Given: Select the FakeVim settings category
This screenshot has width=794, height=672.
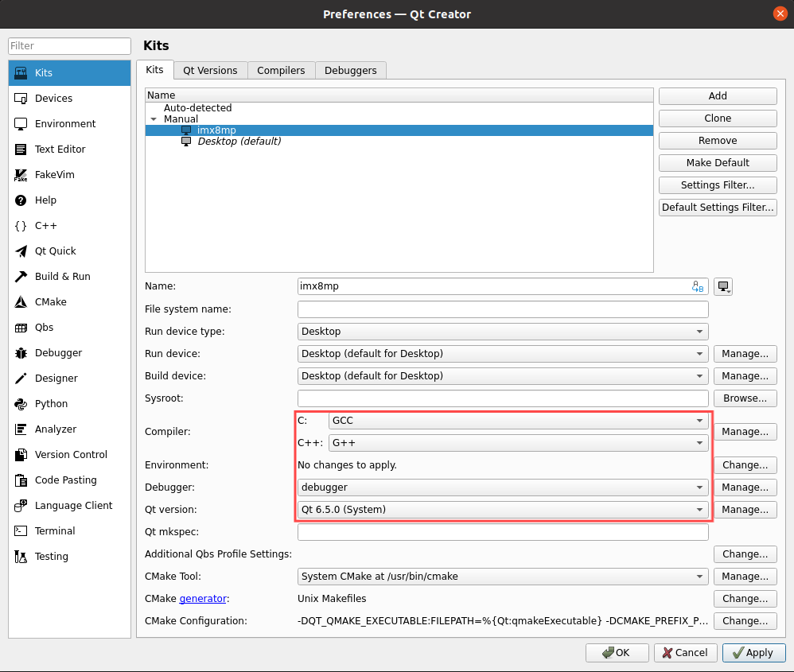Looking at the screenshot, I should (69, 175).
